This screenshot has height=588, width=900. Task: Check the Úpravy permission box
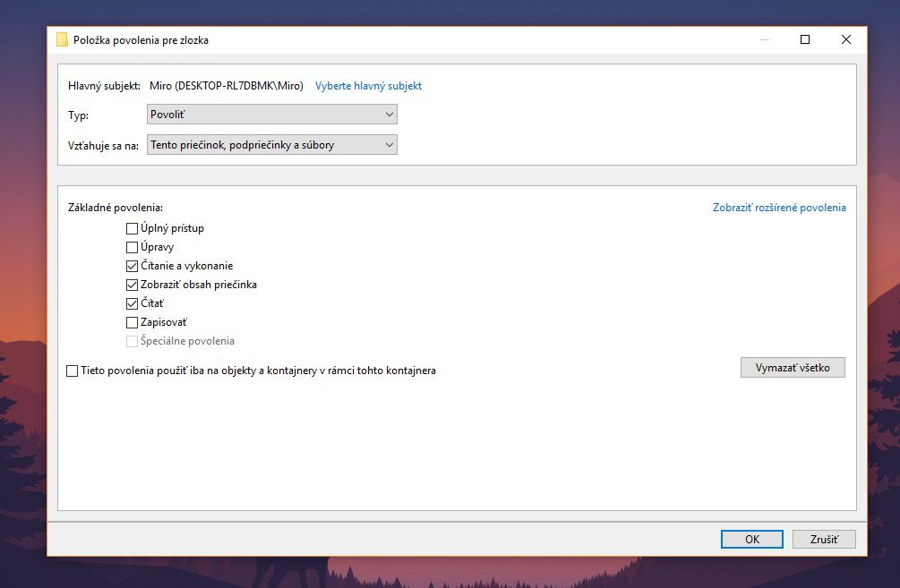(132, 247)
